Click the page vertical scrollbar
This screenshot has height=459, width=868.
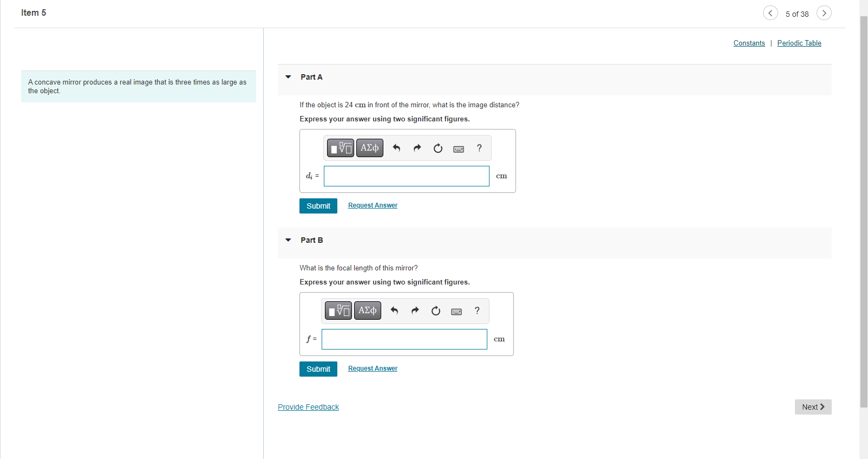(x=864, y=211)
